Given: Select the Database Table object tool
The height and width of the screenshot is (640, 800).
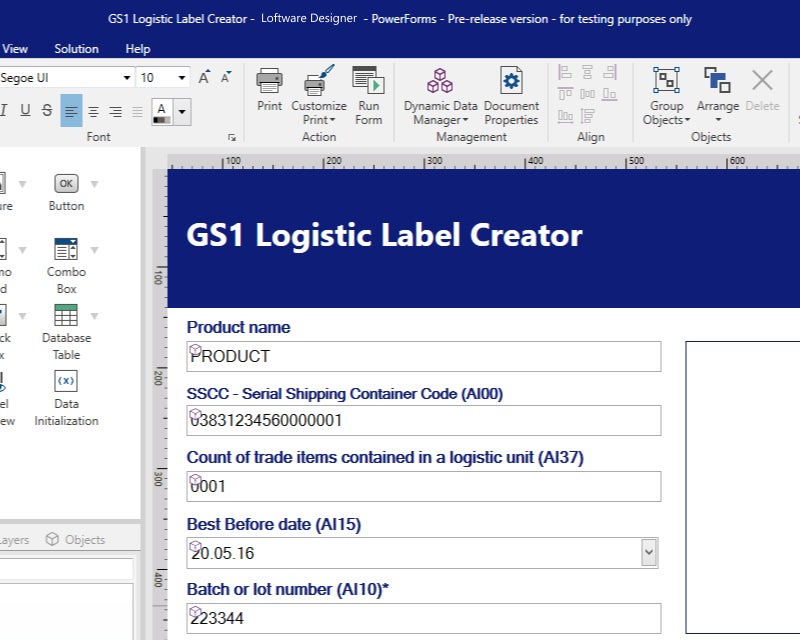Looking at the screenshot, I should [66, 329].
